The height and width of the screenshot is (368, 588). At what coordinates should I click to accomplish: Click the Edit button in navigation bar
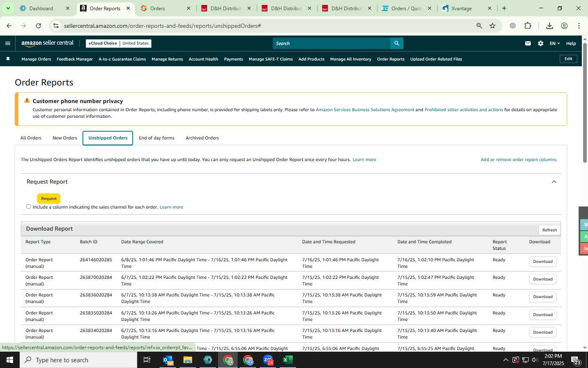pos(568,59)
